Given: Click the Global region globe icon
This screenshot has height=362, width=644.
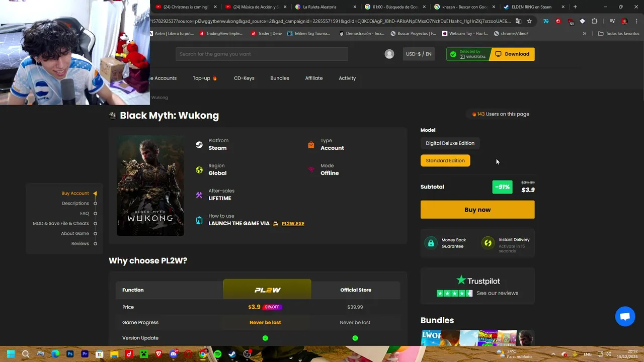Looking at the screenshot, I should pyautogui.click(x=199, y=170).
